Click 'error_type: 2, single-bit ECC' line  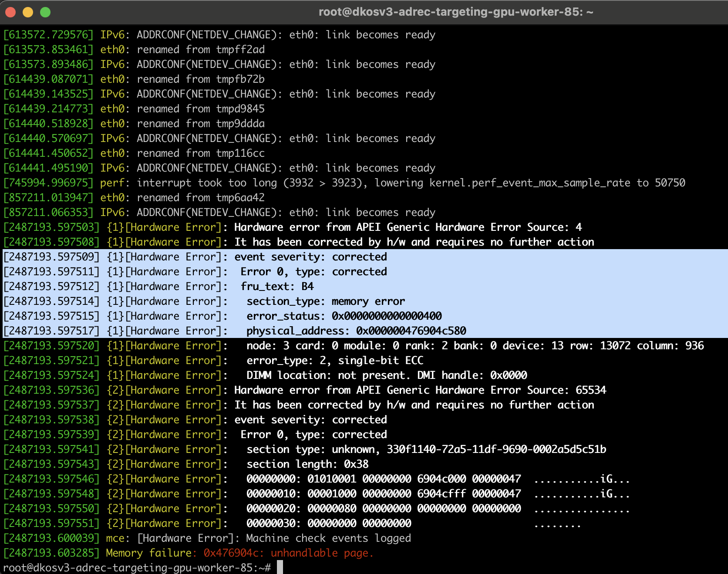(213, 361)
